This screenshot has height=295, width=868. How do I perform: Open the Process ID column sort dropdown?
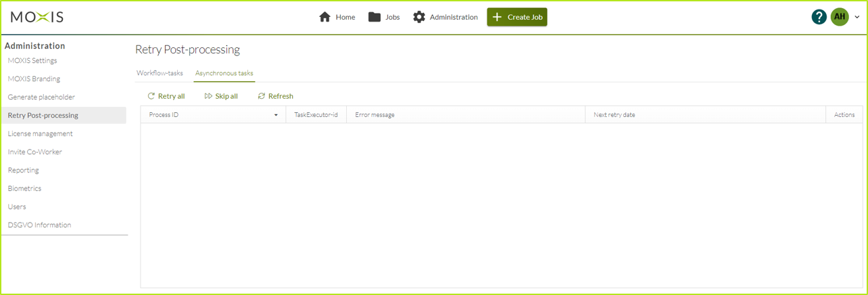click(276, 115)
